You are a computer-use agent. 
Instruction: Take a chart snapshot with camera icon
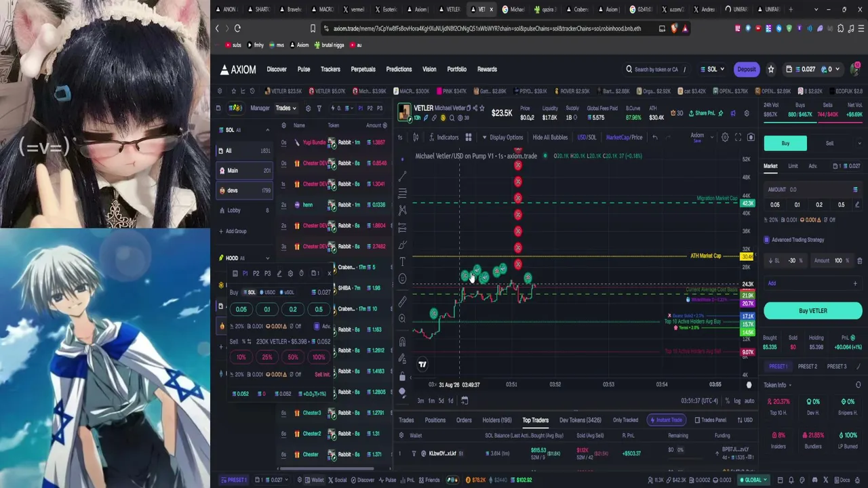tap(751, 138)
